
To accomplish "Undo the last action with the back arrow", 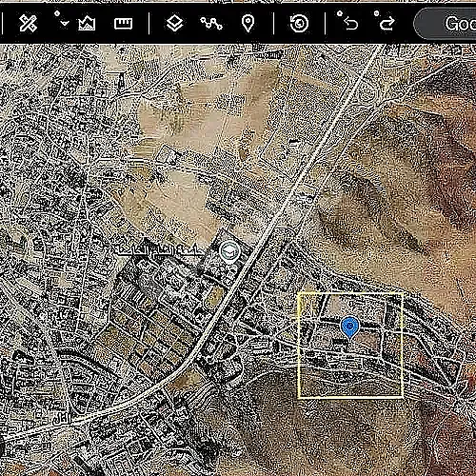I will click(351, 24).
